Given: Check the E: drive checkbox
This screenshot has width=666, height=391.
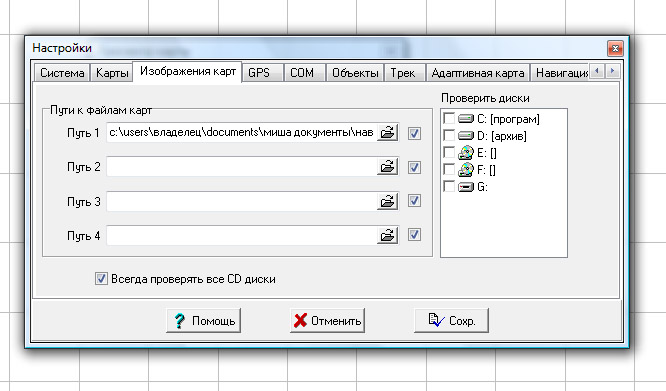Looking at the screenshot, I should point(449,152).
